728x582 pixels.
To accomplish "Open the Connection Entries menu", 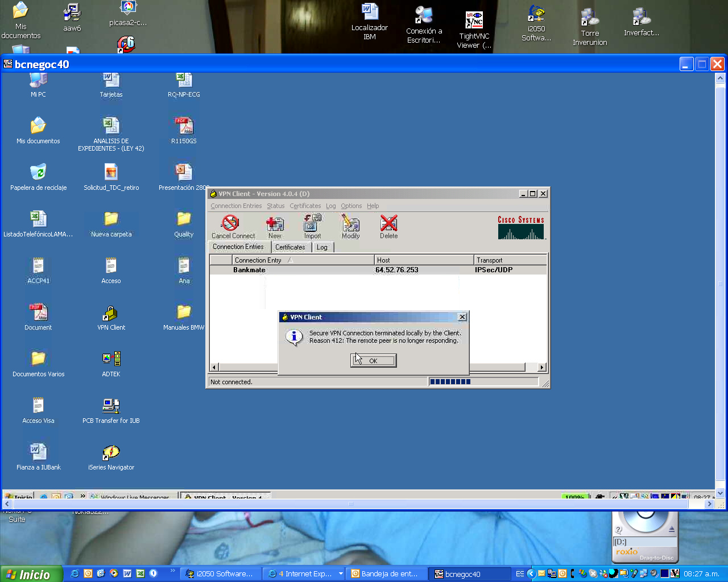I will [x=236, y=206].
